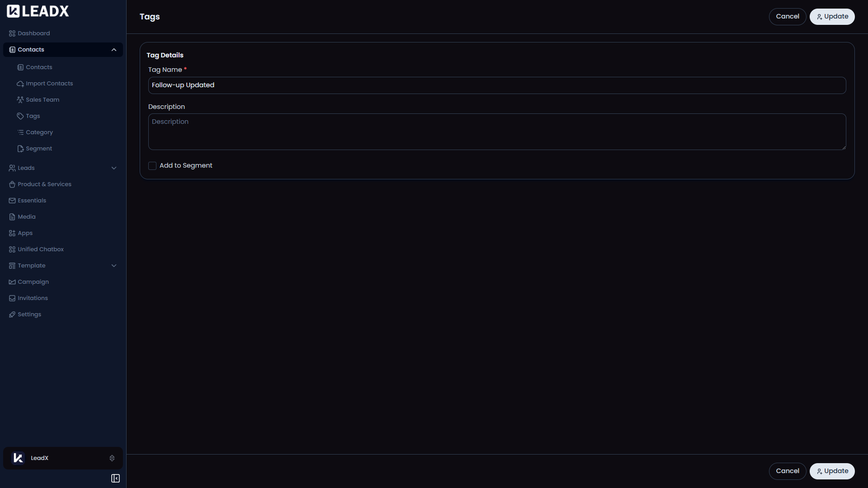The width and height of the screenshot is (868, 488).
Task: Open Dashboard from the sidebar
Action: [33, 33]
